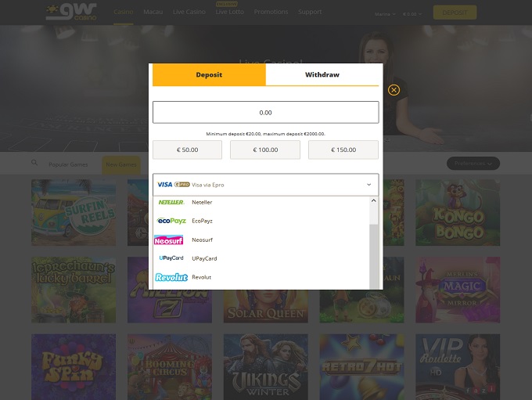Choose the € 100.00 preset amount
Screen dimensions: 532x400
(x=265, y=150)
